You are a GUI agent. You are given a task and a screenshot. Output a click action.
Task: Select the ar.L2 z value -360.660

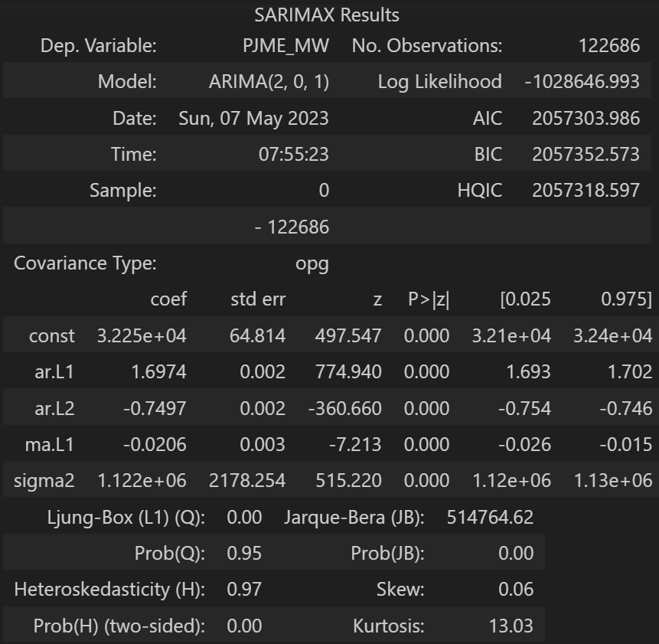point(344,408)
